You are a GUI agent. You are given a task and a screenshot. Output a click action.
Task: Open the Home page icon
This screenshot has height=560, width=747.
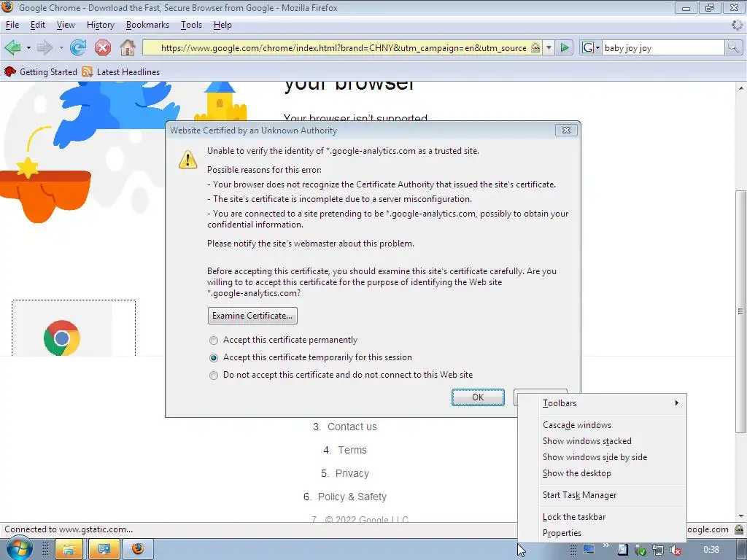click(x=127, y=47)
